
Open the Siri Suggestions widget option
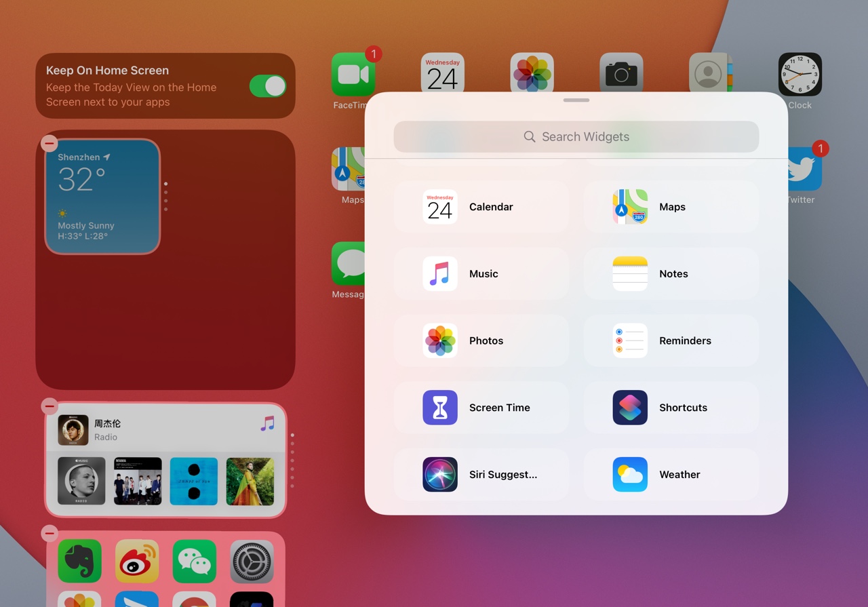481,475
